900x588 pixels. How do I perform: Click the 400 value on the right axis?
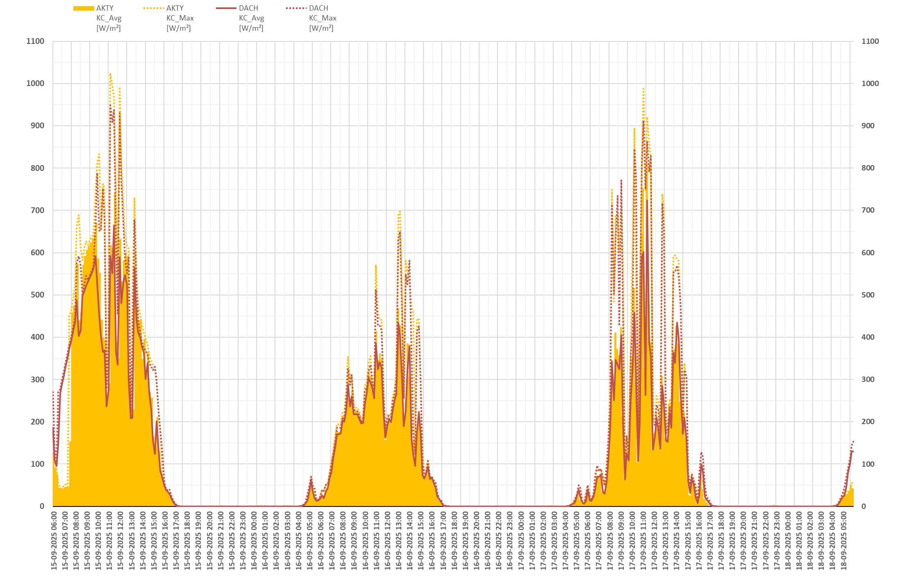point(868,337)
